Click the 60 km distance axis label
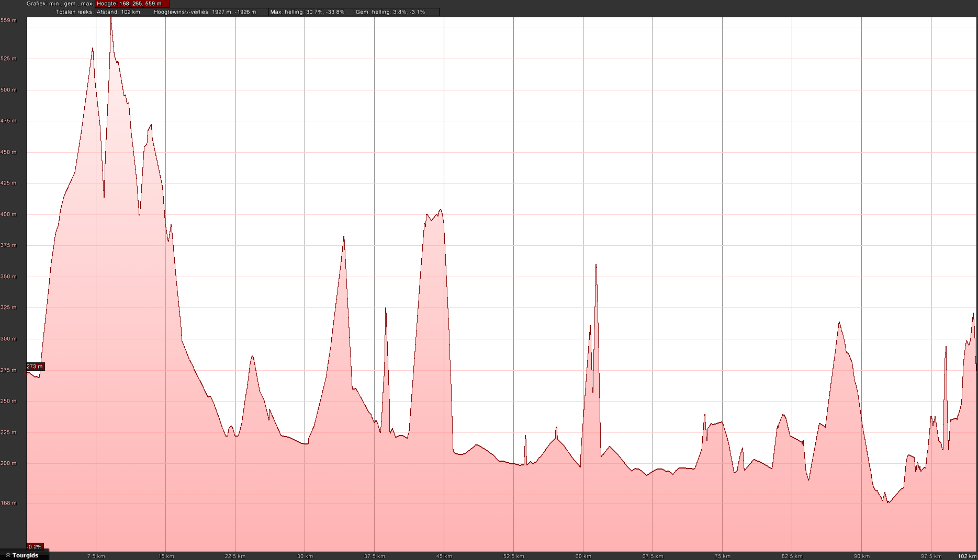 [583, 556]
